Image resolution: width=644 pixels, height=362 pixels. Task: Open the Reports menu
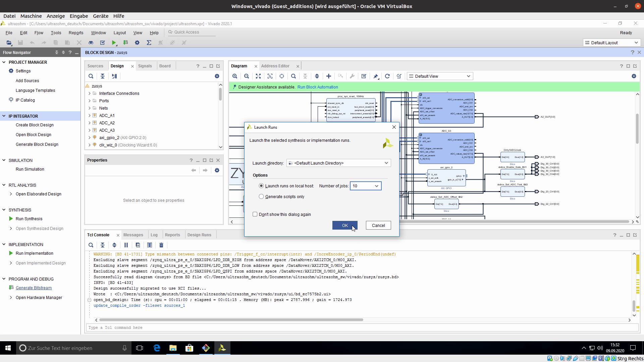click(x=76, y=33)
